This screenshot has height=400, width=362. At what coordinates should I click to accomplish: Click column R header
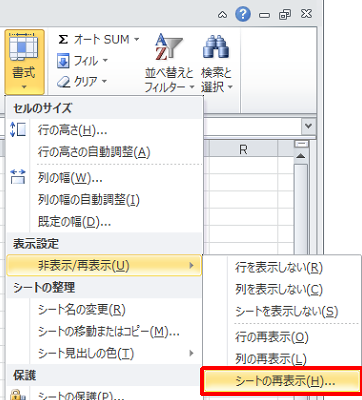pyautogui.click(x=243, y=150)
